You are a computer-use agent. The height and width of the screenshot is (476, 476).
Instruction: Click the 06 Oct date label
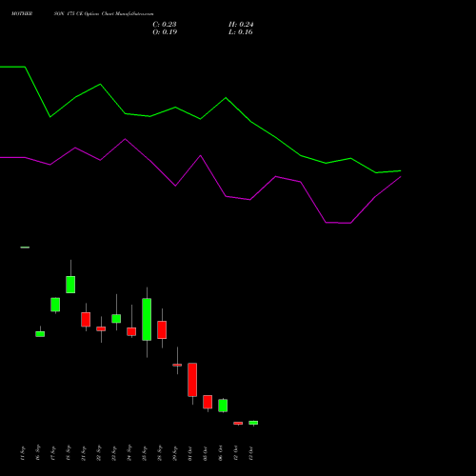click(x=221, y=453)
